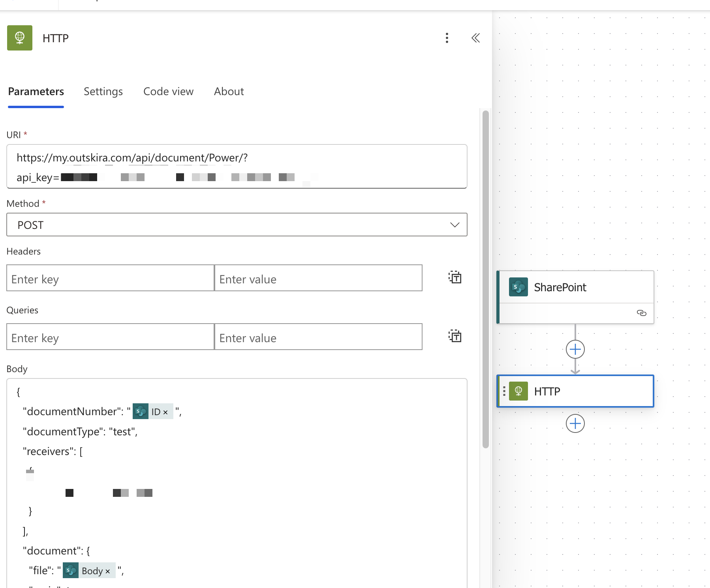Collapse the HTTP panel with double chevron
This screenshot has height=588, width=710.
(475, 38)
